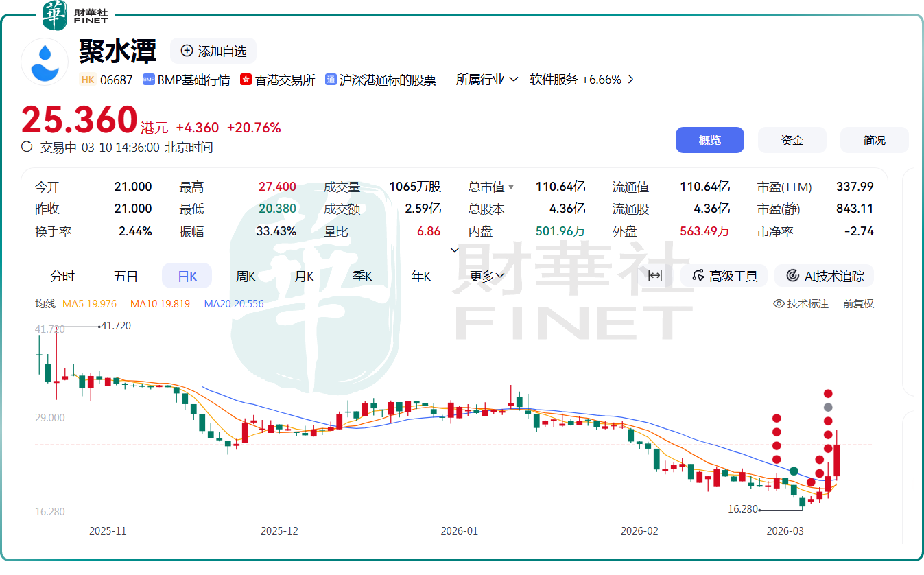Toggle 前复权 price adjustment mode
Viewport: 924px width, 575px height.
click(x=858, y=303)
